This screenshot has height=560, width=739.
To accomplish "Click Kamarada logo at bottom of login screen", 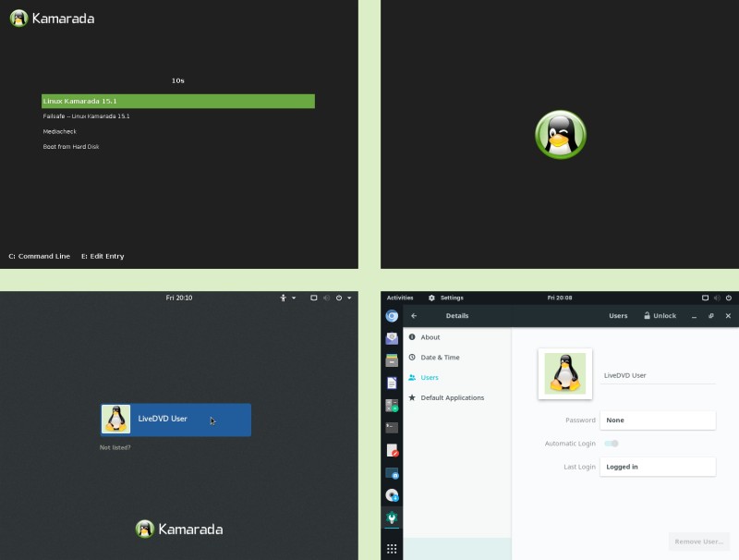I will (179, 529).
